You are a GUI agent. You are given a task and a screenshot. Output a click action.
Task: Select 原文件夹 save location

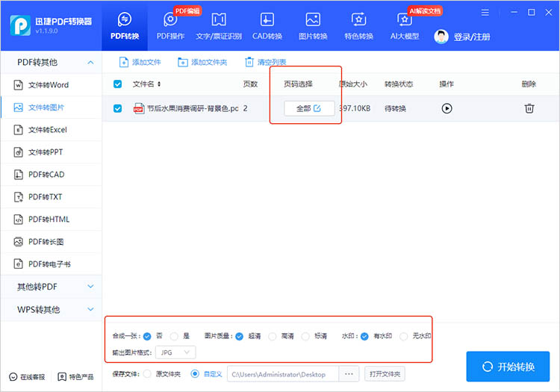[147, 374]
